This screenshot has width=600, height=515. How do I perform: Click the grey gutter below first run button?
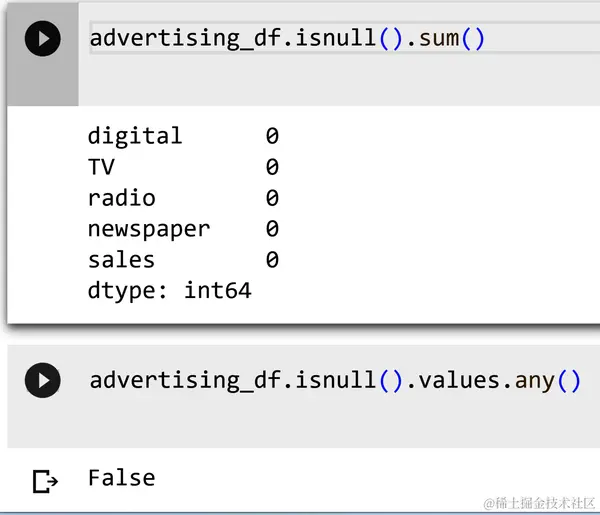[42, 85]
